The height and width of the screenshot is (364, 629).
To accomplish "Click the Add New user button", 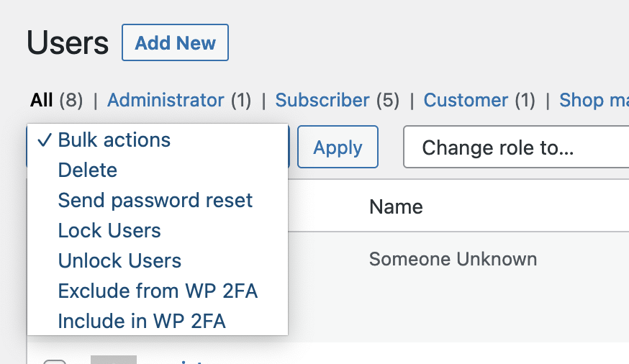I will point(175,43).
